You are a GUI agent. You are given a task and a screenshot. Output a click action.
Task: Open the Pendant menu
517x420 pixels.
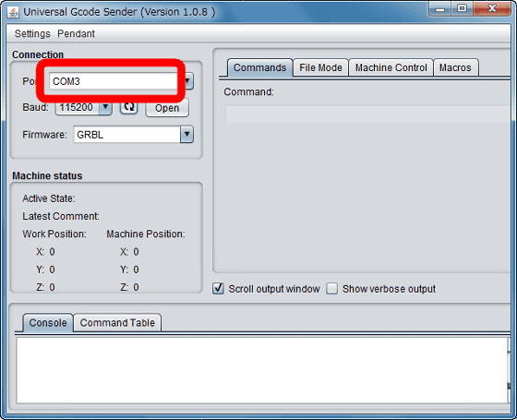click(76, 33)
